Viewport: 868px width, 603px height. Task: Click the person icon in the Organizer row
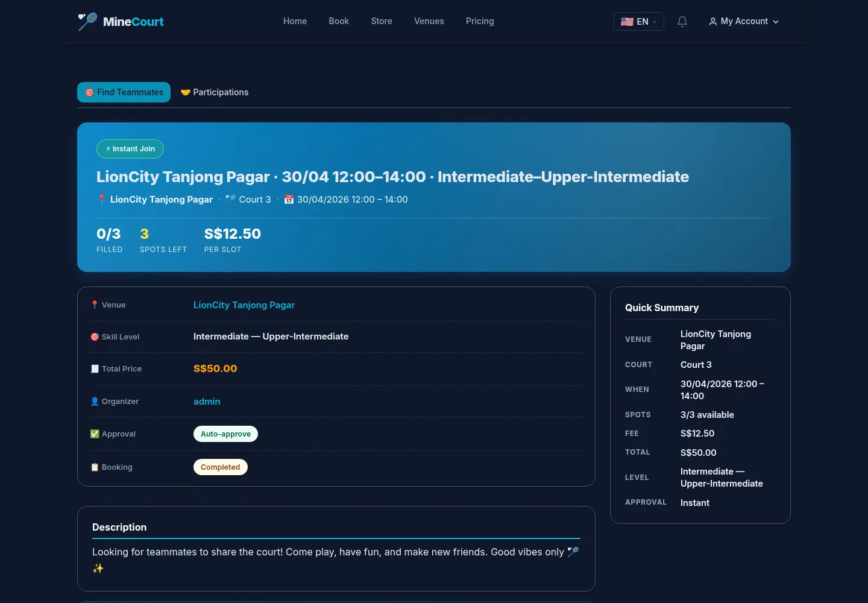(x=95, y=402)
